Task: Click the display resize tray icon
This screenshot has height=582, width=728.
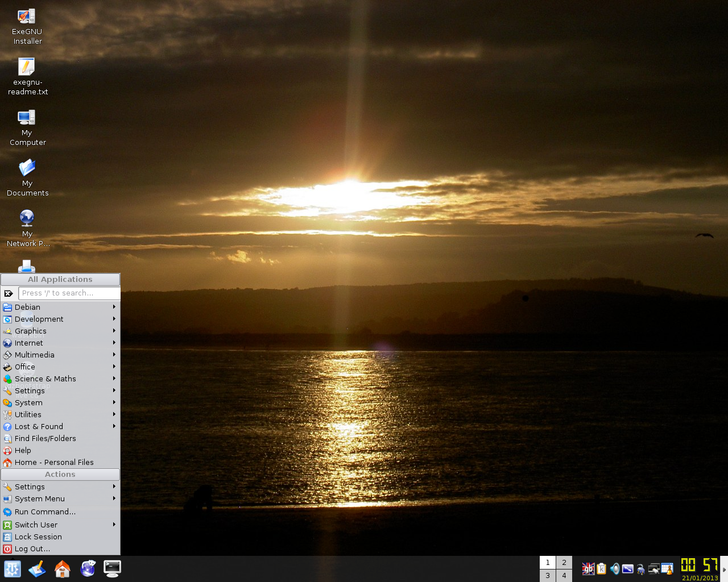Action: (628, 568)
